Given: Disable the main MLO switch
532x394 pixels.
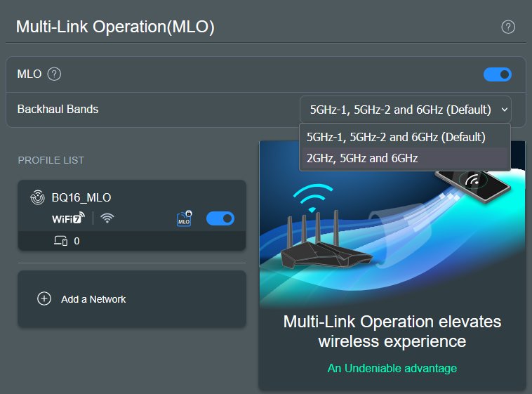Looking at the screenshot, I should (x=497, y=74).
